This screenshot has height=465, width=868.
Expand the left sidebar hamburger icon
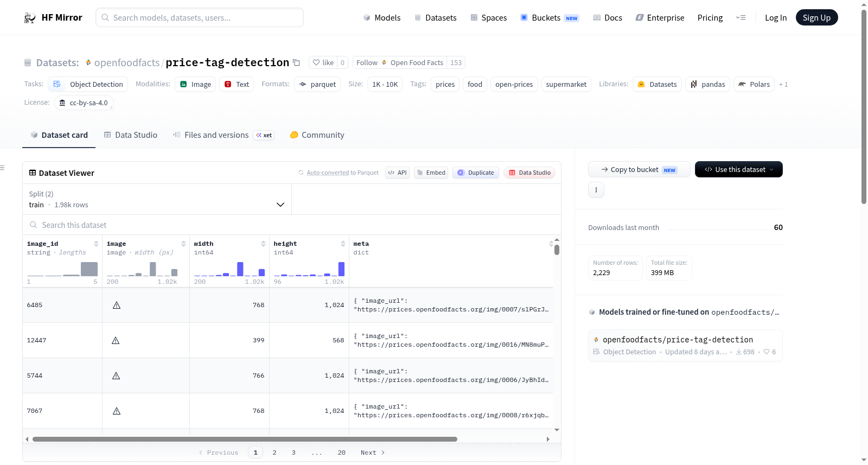2,168
